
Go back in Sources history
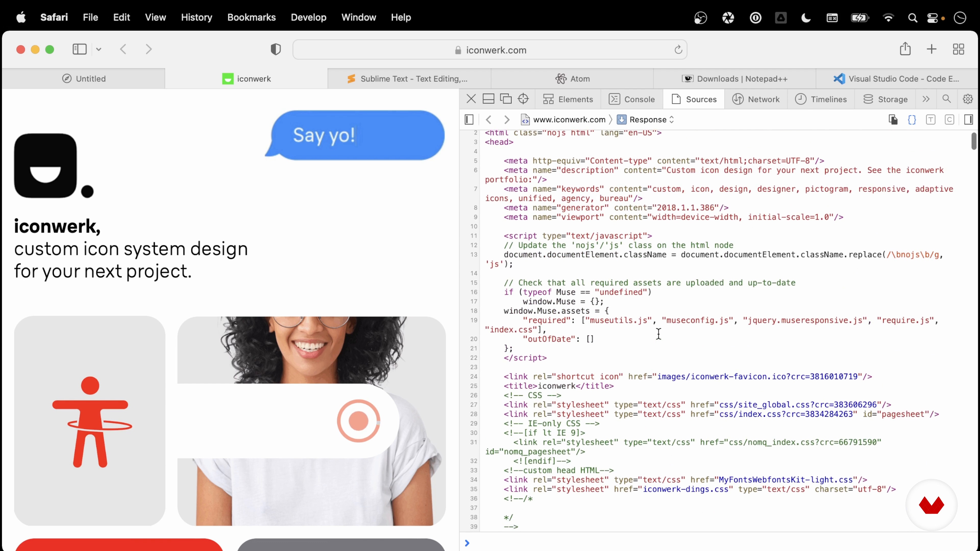(489, 119)
